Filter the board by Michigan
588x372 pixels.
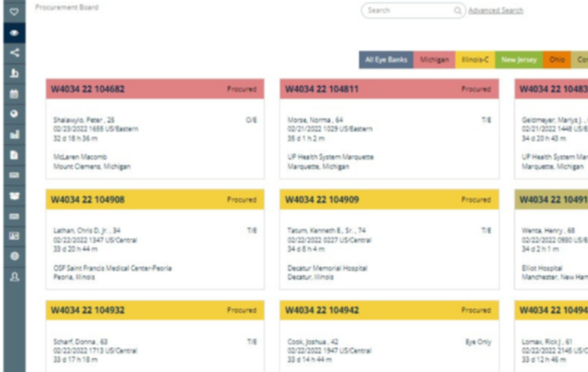[434, 60]
